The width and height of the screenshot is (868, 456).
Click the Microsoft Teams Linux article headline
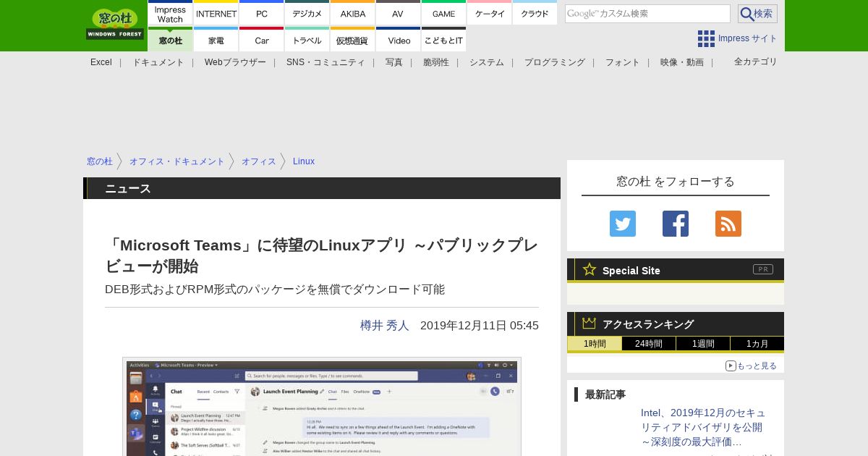coord(322,256)
